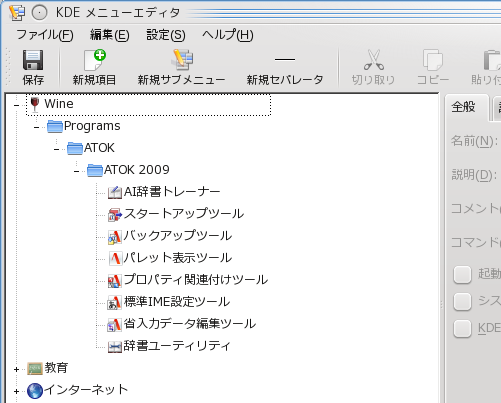This screenshot has width=501, height=403.
Task: Expand the インターネット tree node
Action: tap(16, 391)
